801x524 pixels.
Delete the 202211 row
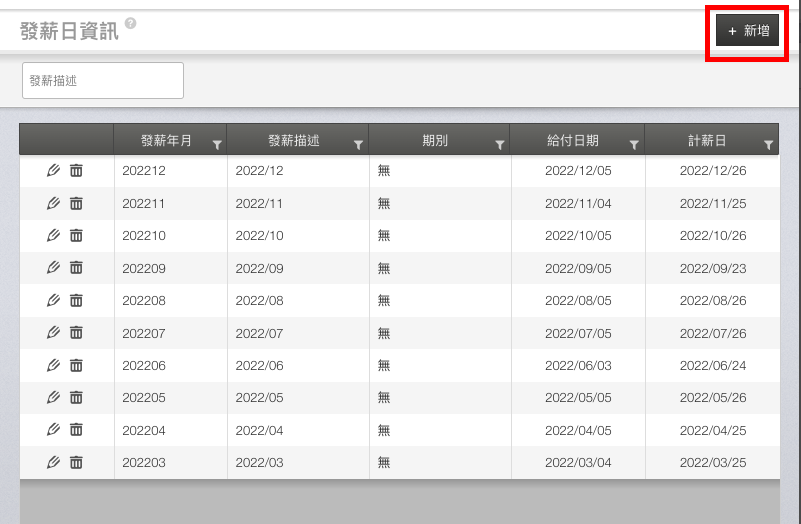tap(76, 203)
